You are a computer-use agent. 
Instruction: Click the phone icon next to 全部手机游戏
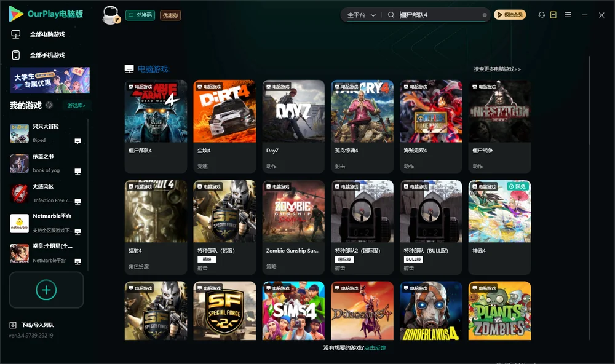point(16,55)
